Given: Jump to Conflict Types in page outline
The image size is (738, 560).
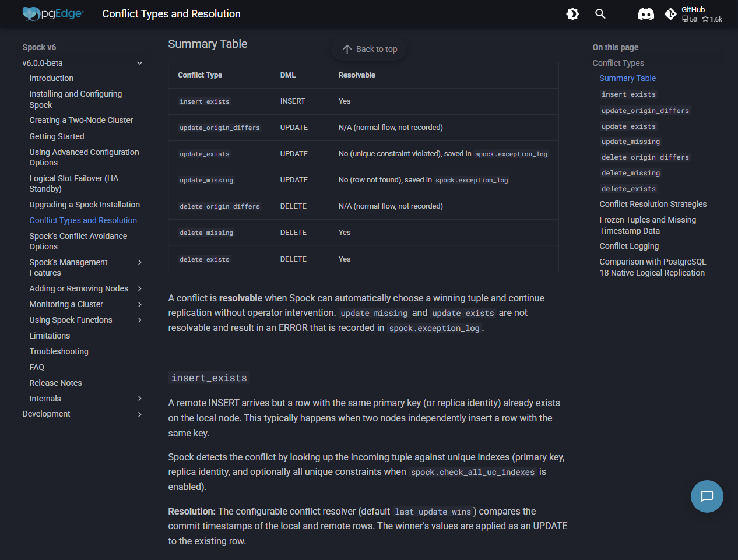Looking at the screenshot, I should (x=618, y=63).
